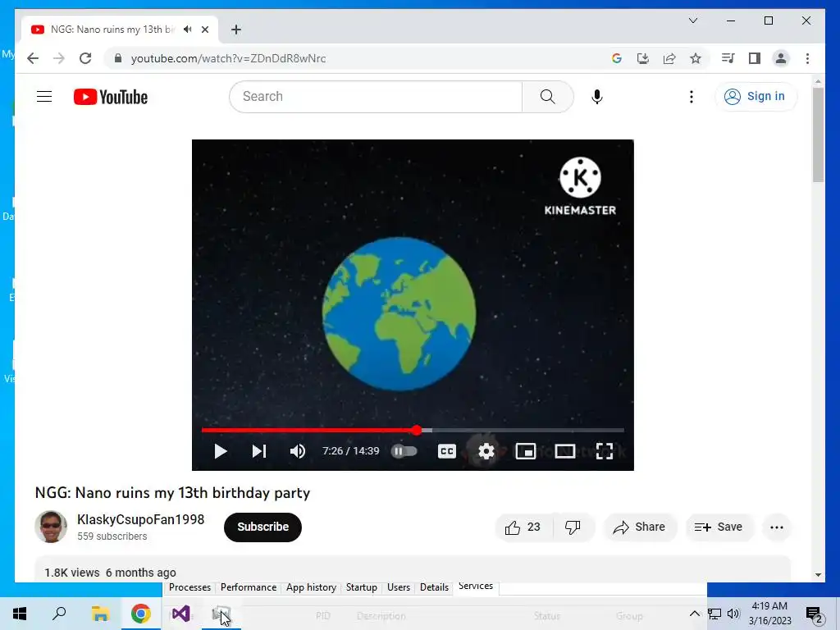Screen dimensions: 840x630
Task: Open tab search chevron
Action: (x=692, y=21)
